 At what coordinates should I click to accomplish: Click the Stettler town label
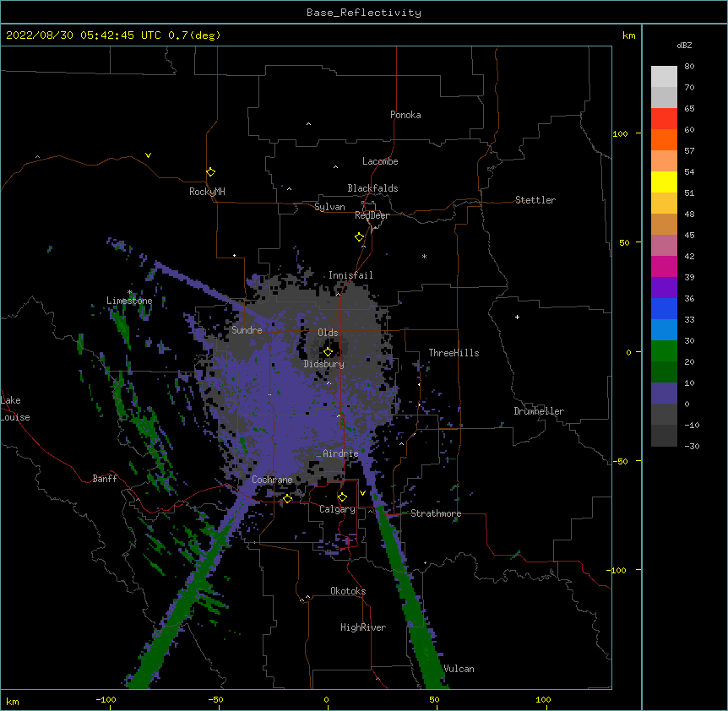(x=535, y=200)
